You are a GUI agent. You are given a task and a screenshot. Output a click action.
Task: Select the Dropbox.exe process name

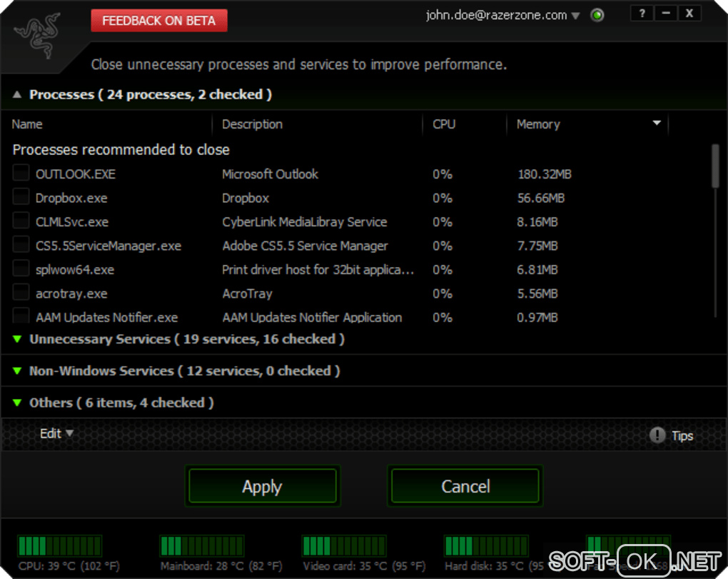(x=71, y=198)
